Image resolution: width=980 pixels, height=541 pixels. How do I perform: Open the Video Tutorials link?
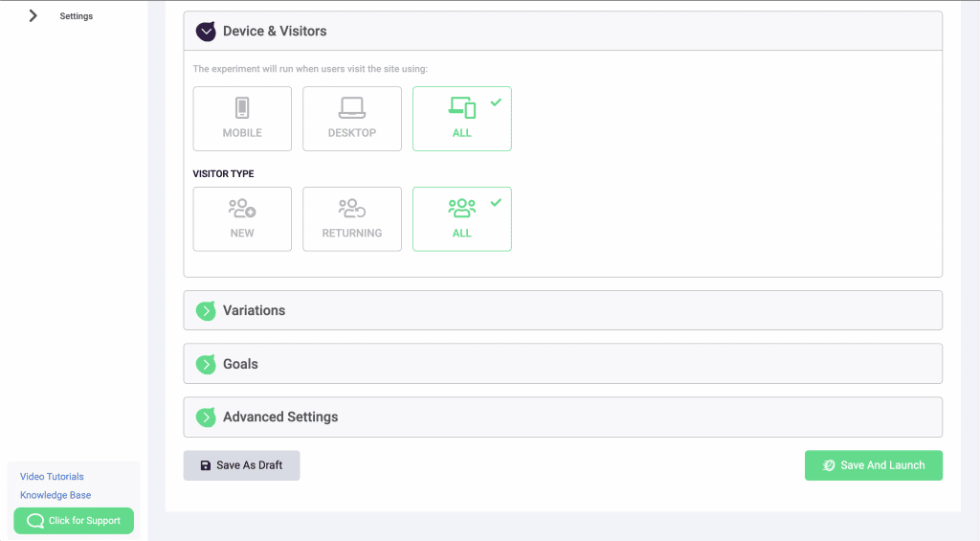pos(52,477)
